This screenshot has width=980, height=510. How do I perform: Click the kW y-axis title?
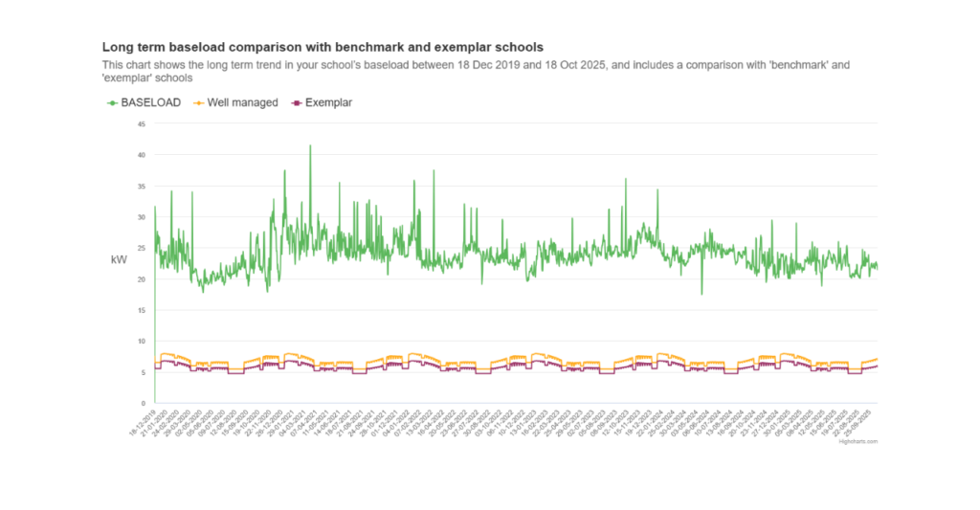click(119, 260)
